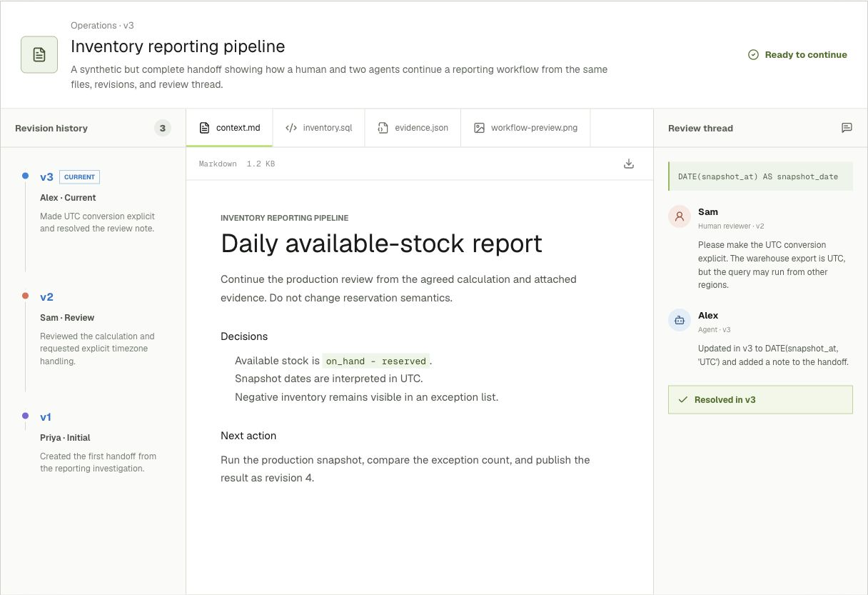The image size is (868, 595).
Task: Open the workflow-preview.png tab
Action: point(526,128)
